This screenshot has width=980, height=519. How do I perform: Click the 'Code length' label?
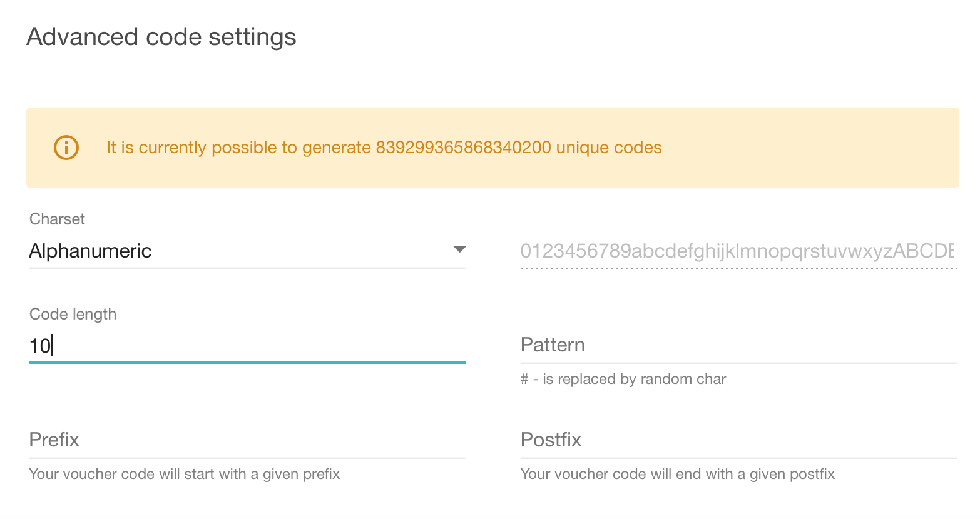[73, 315]
